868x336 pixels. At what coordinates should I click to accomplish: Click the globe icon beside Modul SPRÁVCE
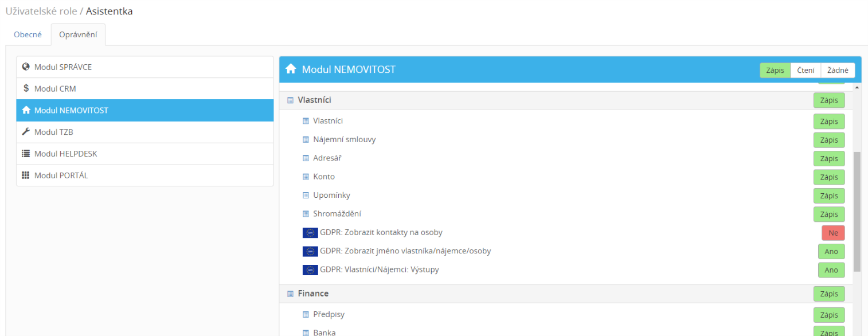click(x=26, y=67)
